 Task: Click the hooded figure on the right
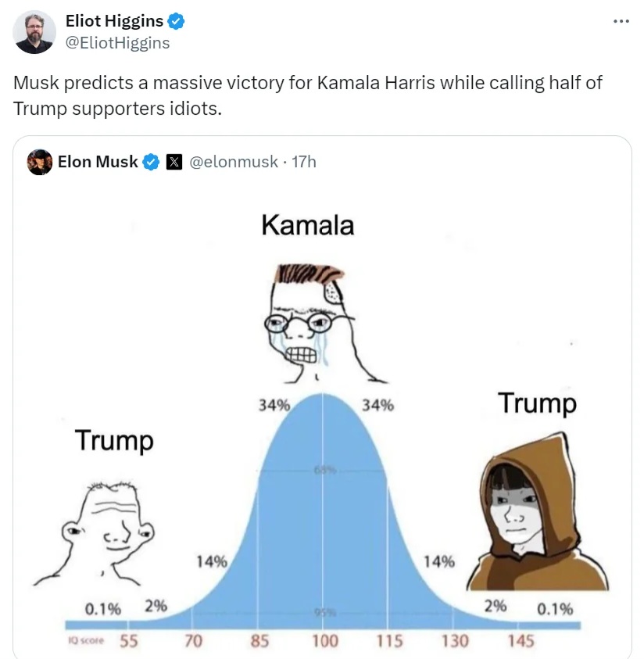(538, 511)
